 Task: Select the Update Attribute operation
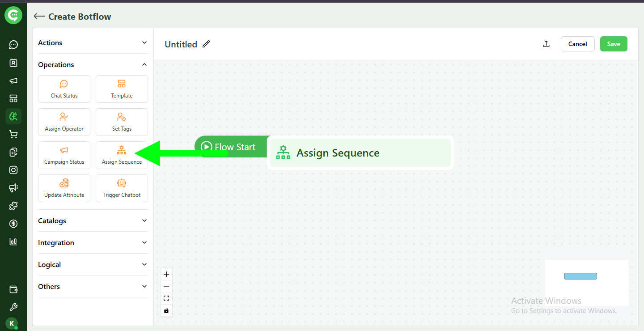coord(64,188)
